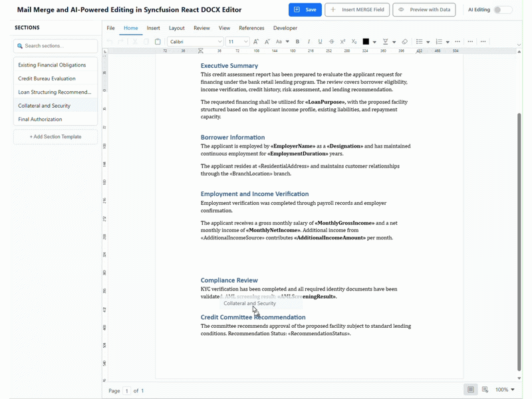This screenshot has height=399, width=532.
Task: Click the Cut scissors icon
Action: pos(135,42)
